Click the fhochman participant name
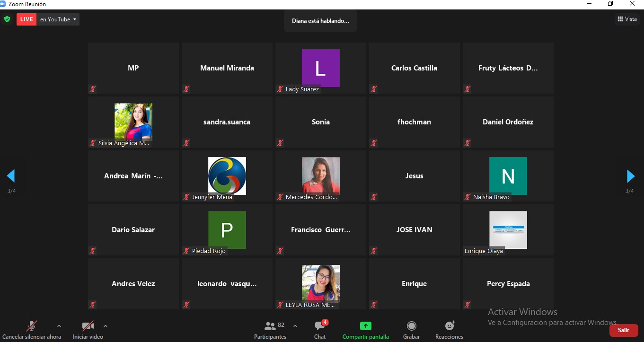 [415, 122]
